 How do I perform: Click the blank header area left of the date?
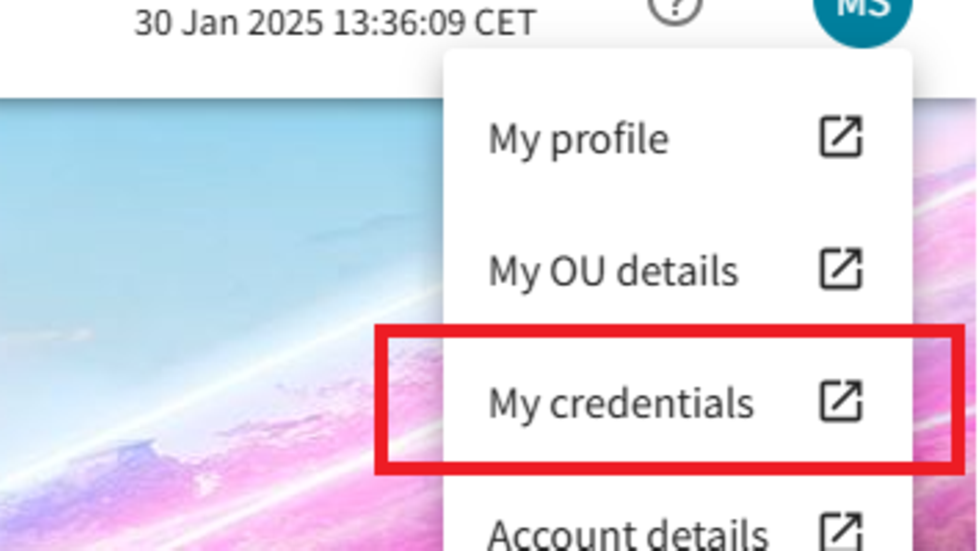tap(61, 23)
